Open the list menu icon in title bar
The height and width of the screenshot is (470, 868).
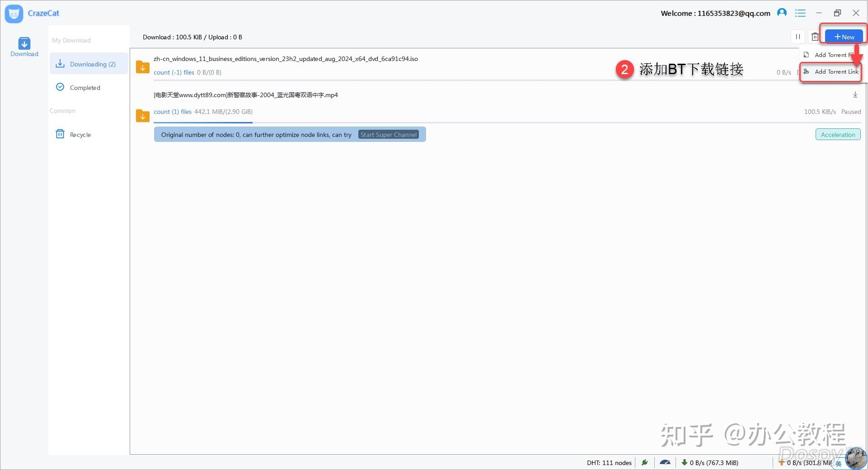coord(800,13)
